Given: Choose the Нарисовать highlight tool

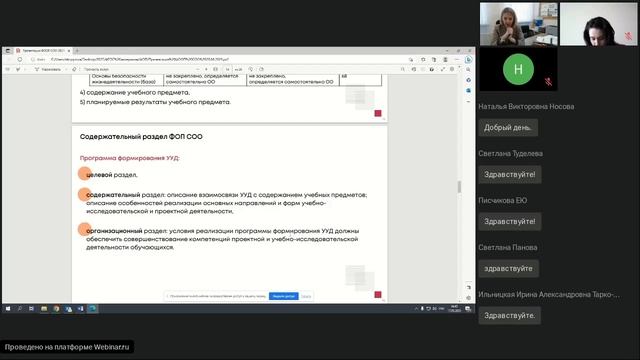Looking at the screenshot, I should click(48, 69).
